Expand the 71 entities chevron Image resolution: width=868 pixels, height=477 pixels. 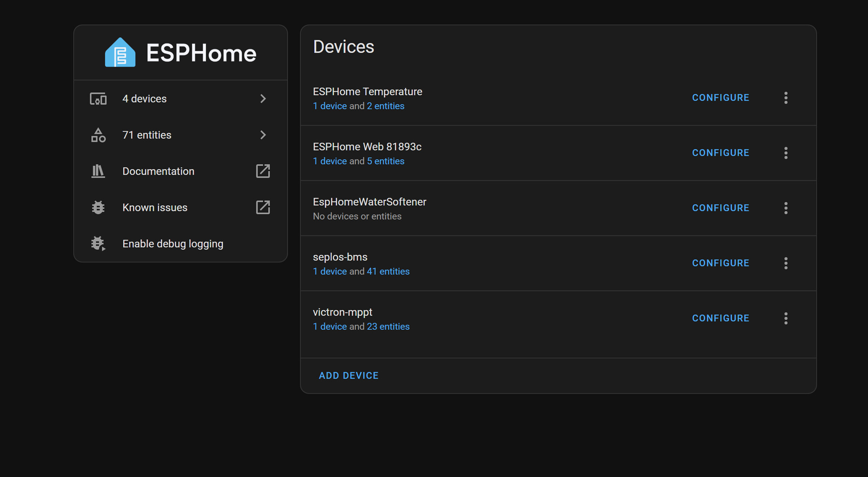tap(263, 135)
